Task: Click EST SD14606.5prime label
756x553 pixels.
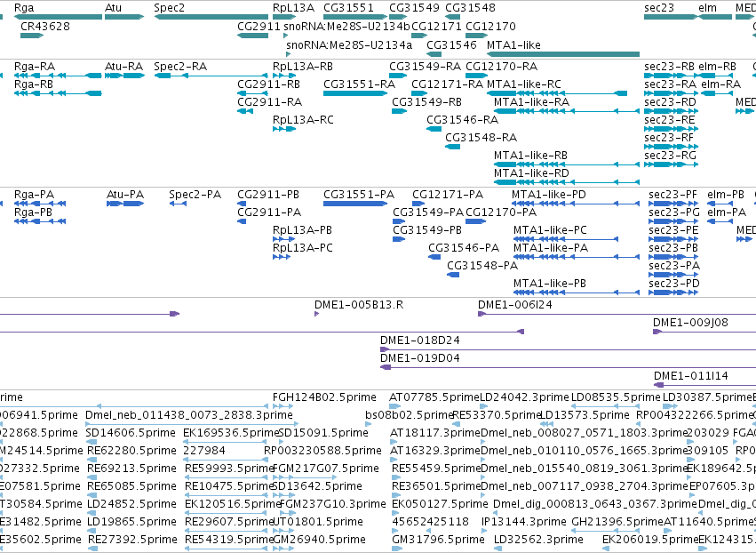Action: pos(131,432)
